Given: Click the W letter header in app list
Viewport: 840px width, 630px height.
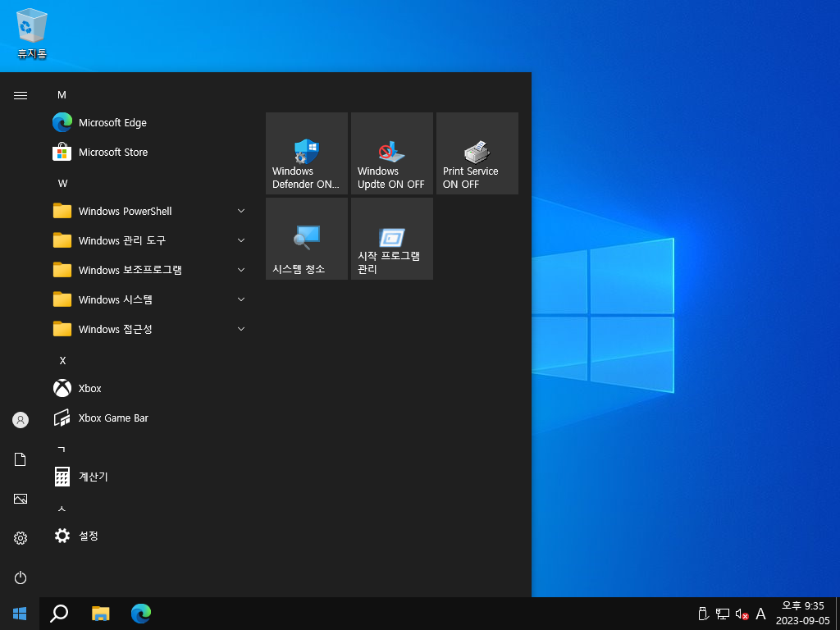Looking at the screenshot, I should click(62, 183).
